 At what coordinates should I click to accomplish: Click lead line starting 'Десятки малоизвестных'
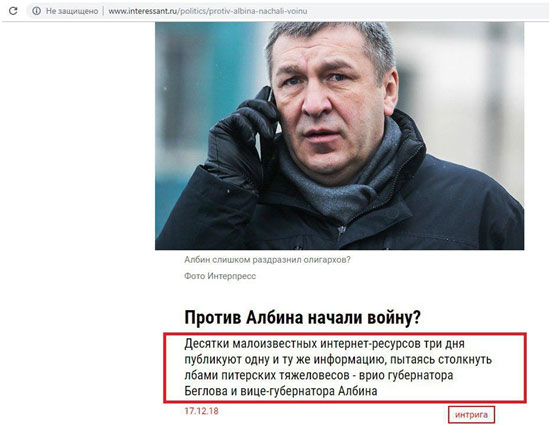pos(324,344)
